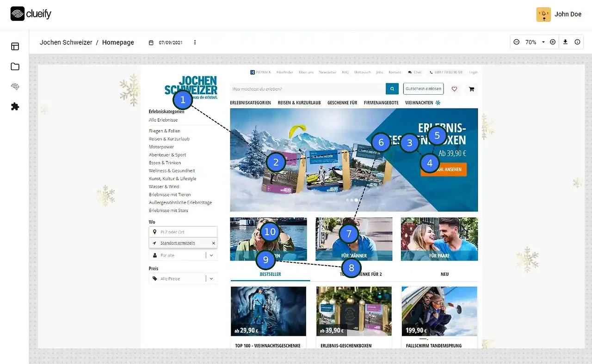Zoom in with the plus icon
The image size is (592, 364).
(x=553, y=42)
